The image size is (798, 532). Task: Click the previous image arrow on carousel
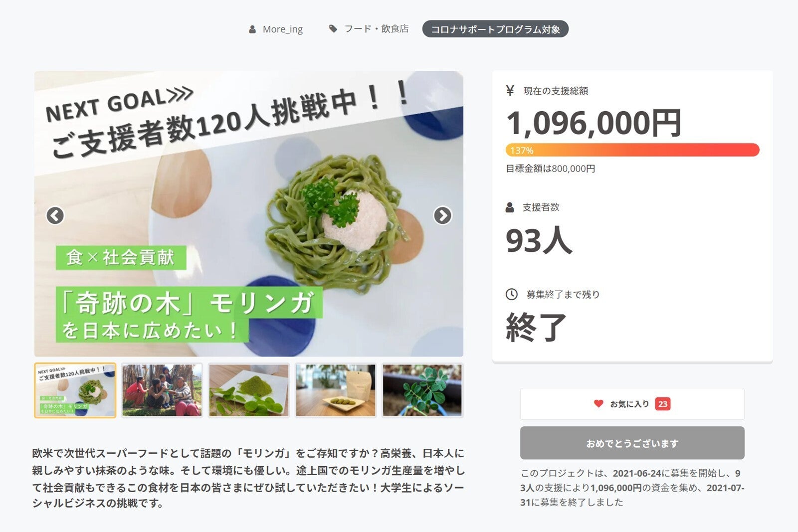pos(55,215)
